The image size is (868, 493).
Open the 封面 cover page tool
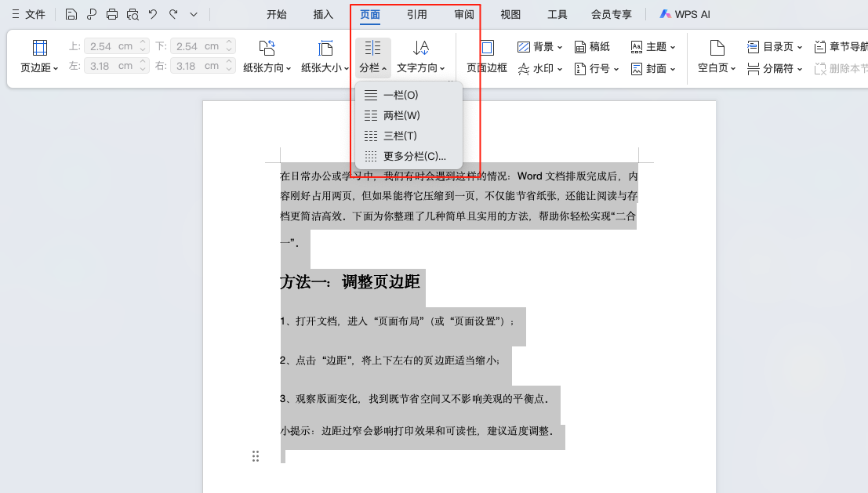coord(654,69)
